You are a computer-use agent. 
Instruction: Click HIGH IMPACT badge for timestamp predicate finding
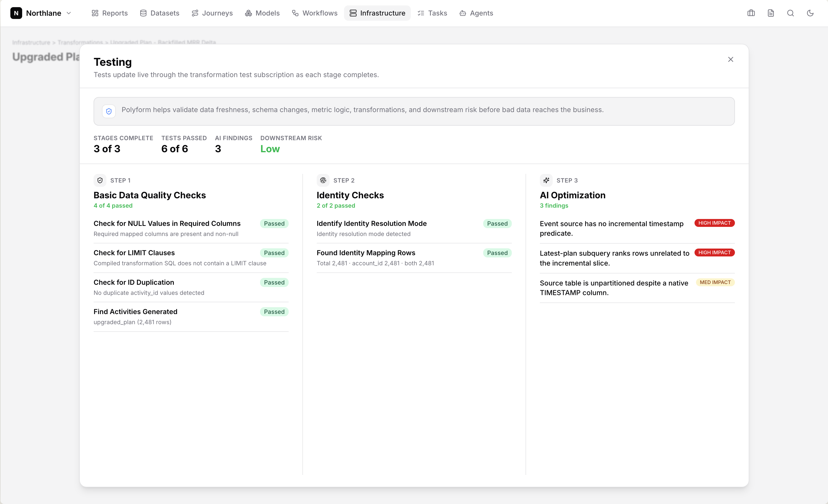714,223
